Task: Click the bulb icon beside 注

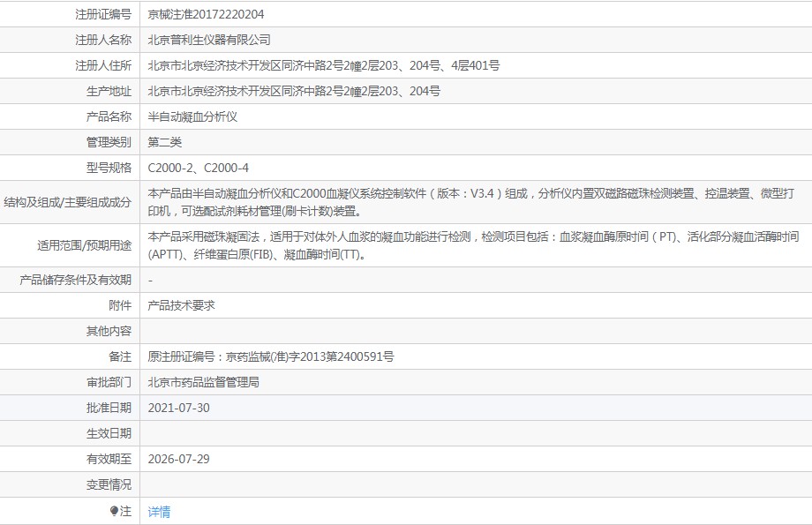Action: (x=114, y=511)
